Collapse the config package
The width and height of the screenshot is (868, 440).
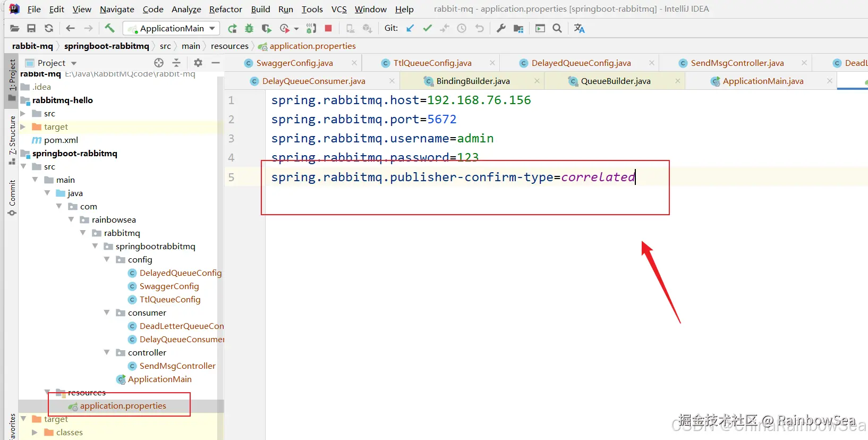(x=107, y=259)
